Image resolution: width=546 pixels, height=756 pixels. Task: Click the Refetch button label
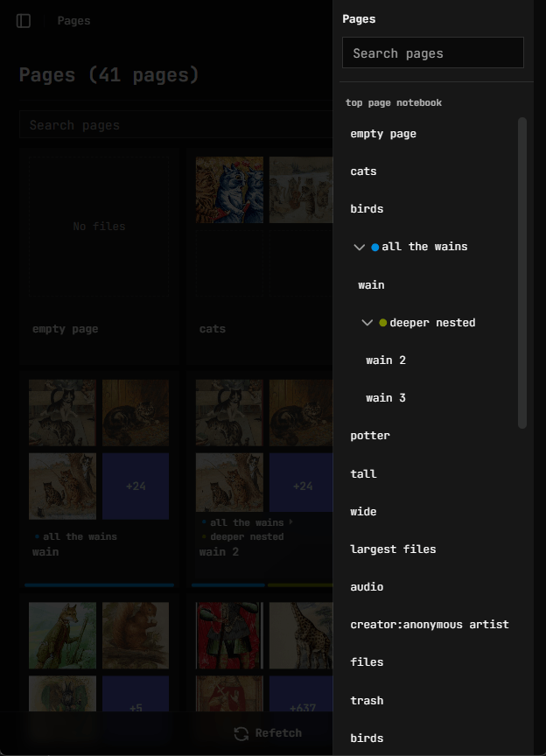278,733
